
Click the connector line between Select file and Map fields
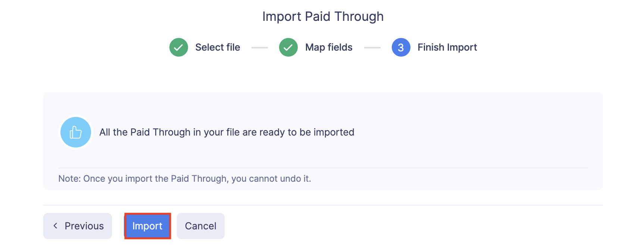[260, 47]
